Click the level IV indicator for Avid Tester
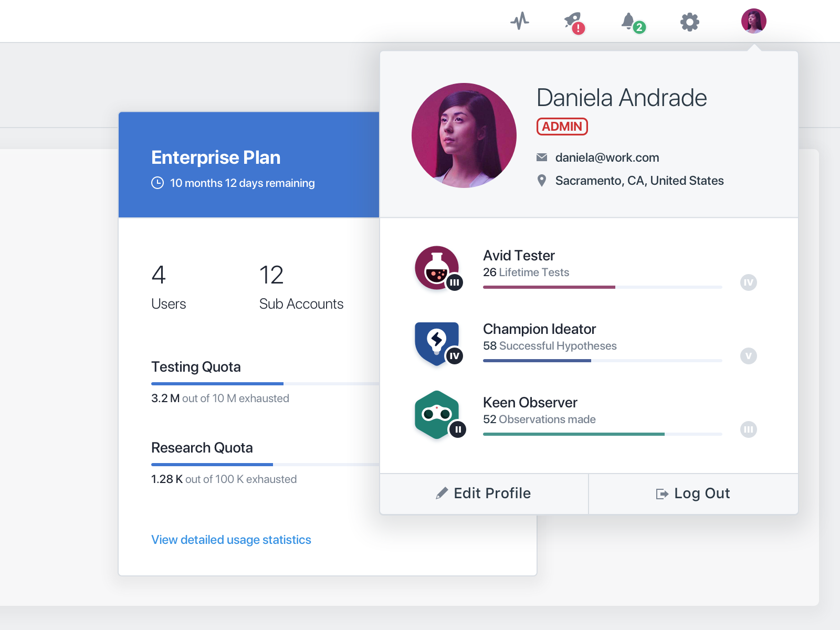The width and height of the screenshot is (840, 630). pyautogui.click(x=748, y=282)
